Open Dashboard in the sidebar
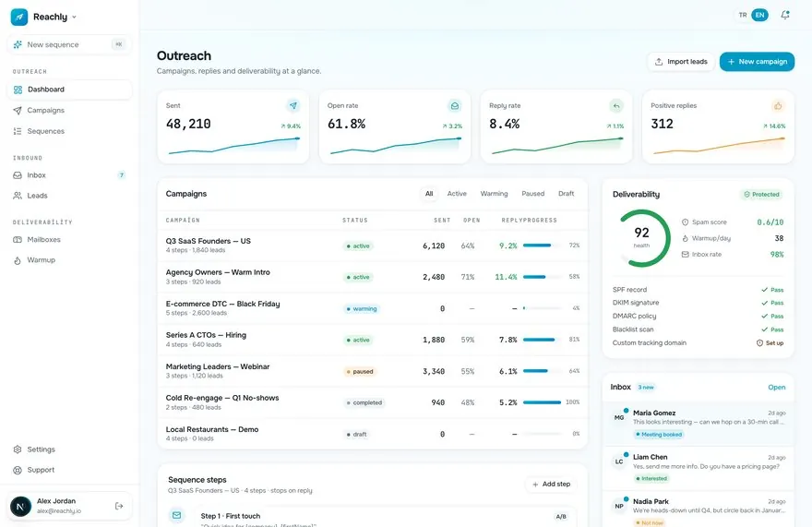The width and height of the screenshot is (812, 527). pyautogui.click(x=69, y=90)
